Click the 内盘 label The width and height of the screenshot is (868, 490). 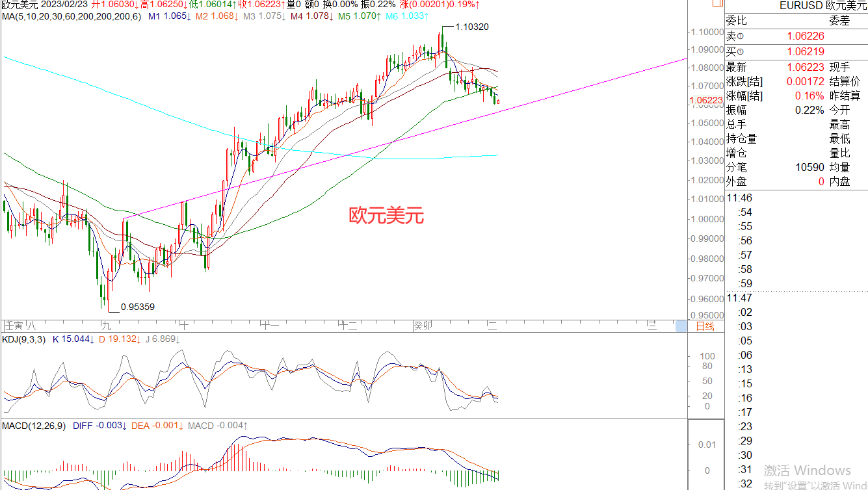pos(839,181)
